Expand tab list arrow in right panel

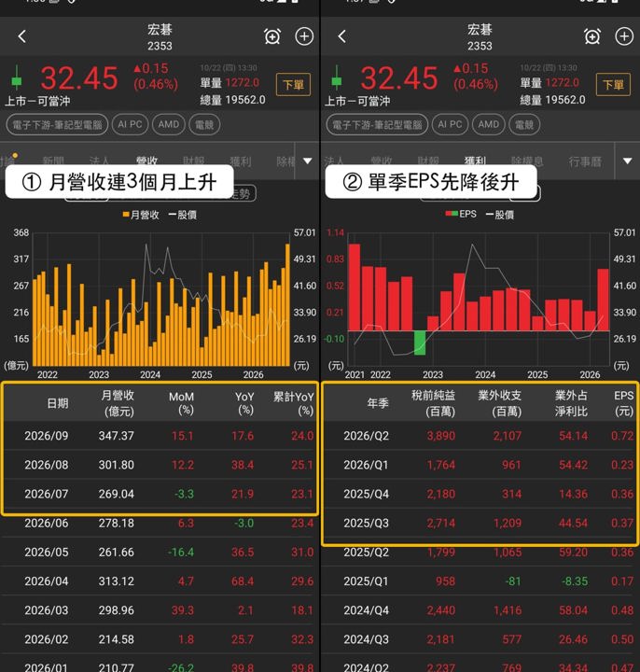[x=628, y=161]
